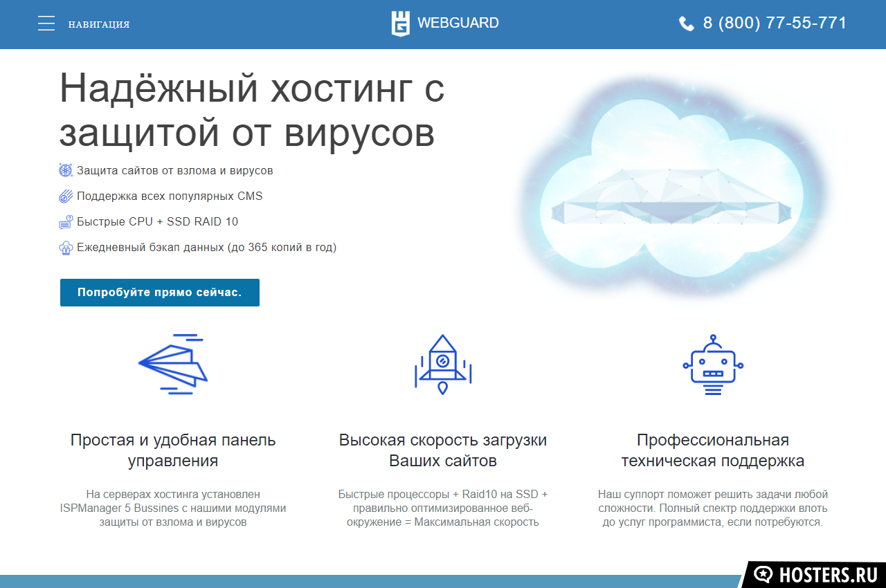Click icon beside 'Поддержка всех популярных CMS'
886x588 pixels.
point(66,196)
